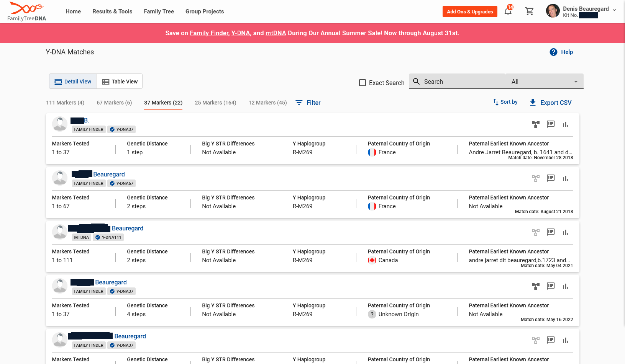The width and height of the screenshot is (625, 364).
Task: Open the shopping cart
Action: point(530,11)
